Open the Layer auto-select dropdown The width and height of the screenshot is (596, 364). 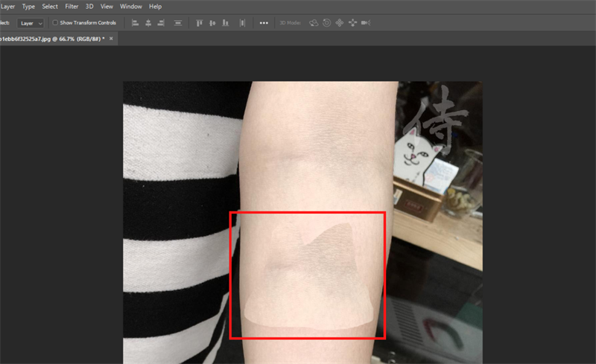click(31, 23)
